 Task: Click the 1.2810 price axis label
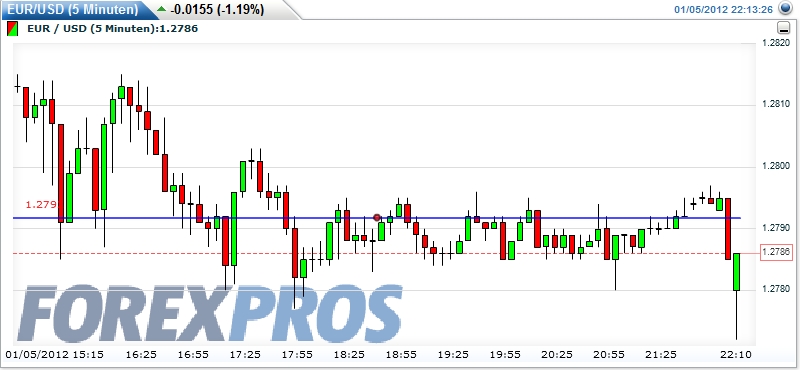(775, 105)
